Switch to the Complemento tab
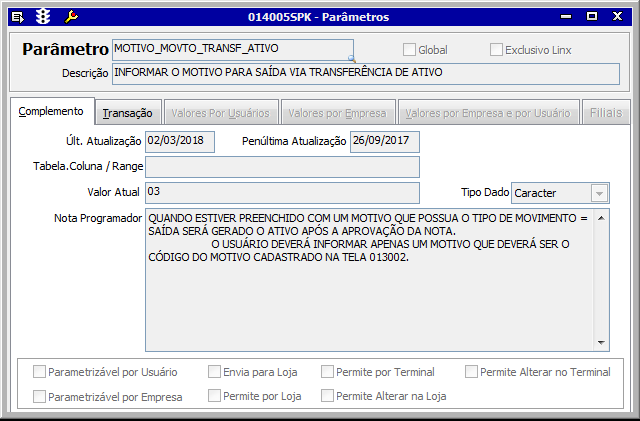 52,111
